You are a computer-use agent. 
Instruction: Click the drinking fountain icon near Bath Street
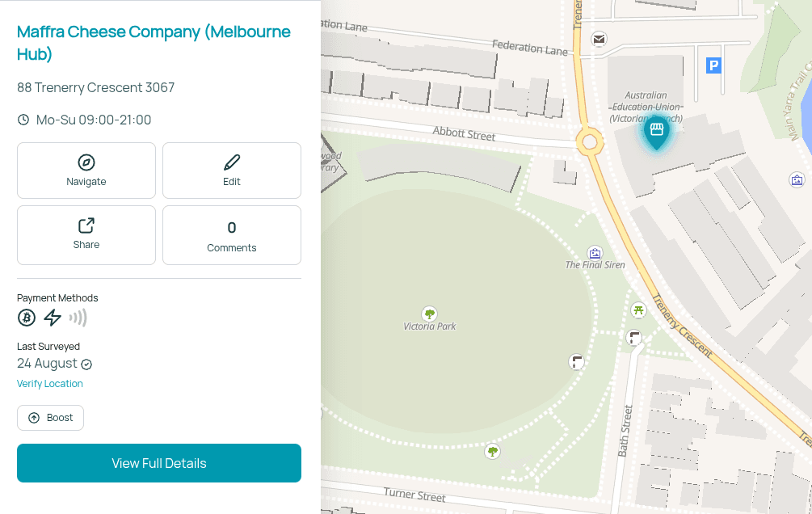tap(634, 338)
